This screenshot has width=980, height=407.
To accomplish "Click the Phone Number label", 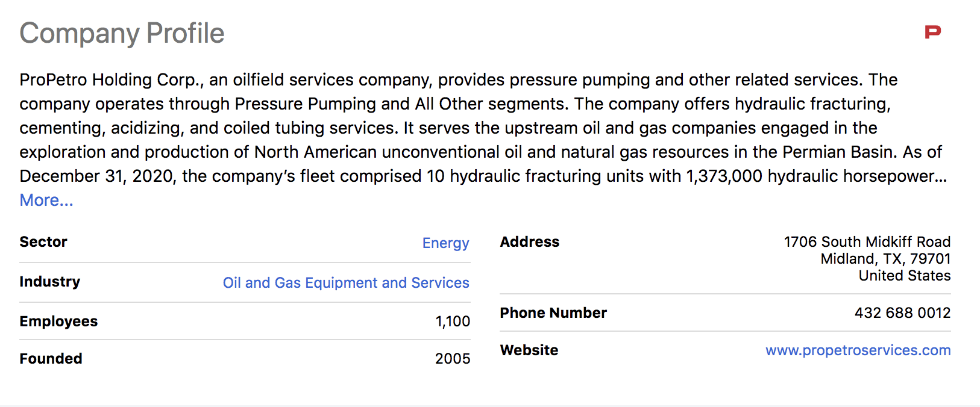I will point(553,313).
